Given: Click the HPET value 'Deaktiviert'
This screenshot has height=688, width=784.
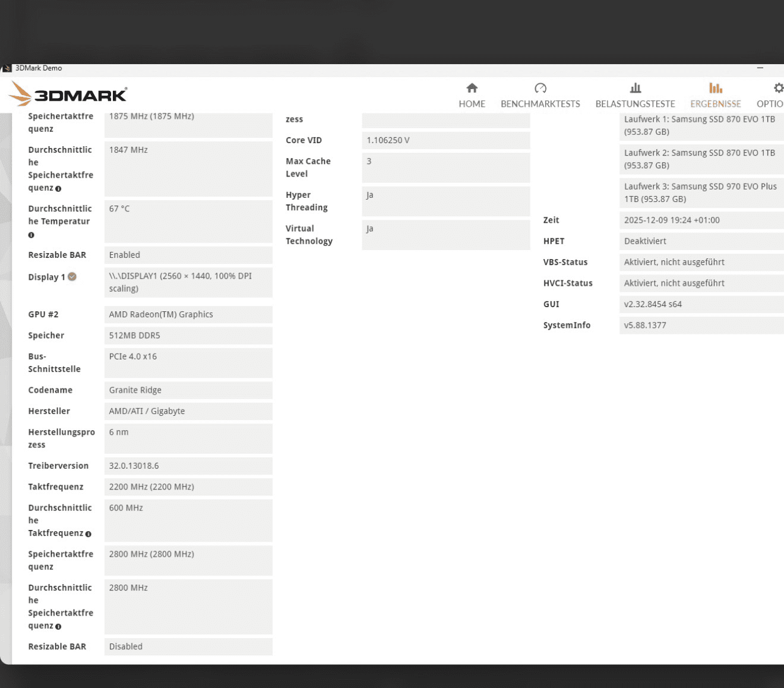Looking at the screenshot, I should click(x=701, y=241).
